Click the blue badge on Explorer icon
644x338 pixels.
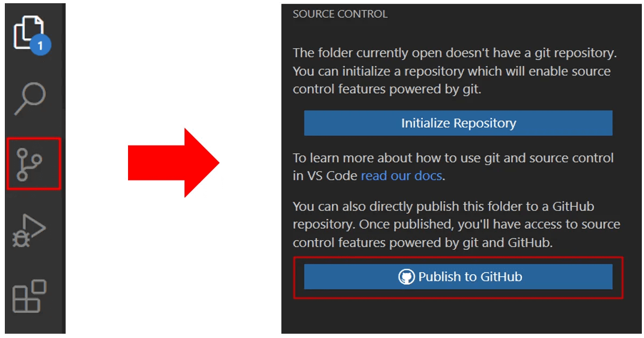(x=40, y=45)
